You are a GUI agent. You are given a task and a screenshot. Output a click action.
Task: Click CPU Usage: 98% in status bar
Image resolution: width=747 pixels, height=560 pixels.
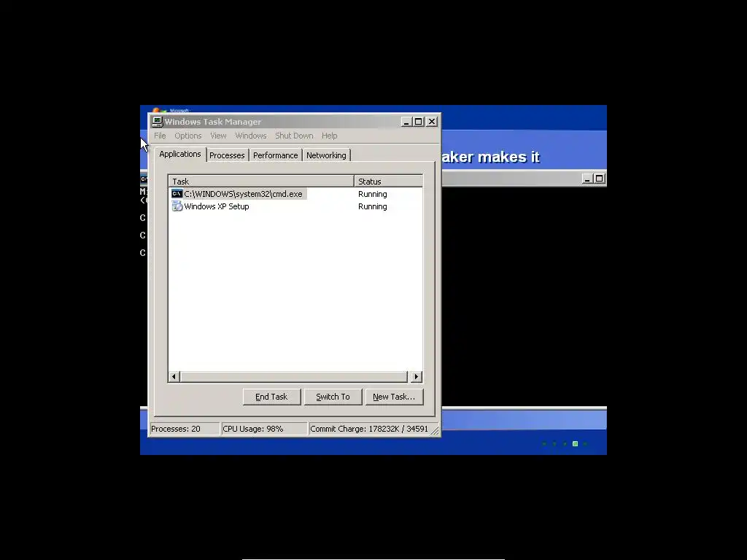(264, 429)
